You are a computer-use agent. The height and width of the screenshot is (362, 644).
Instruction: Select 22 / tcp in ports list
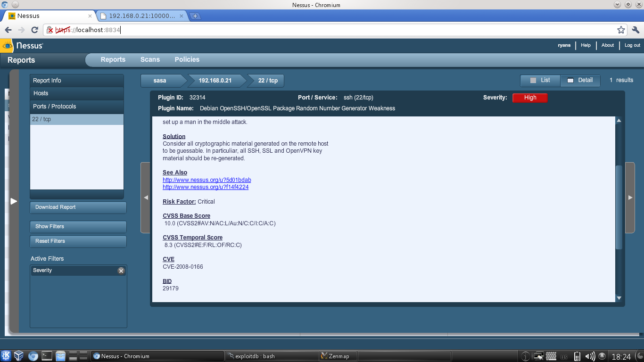pyautogui.click(x=77, y=119)
